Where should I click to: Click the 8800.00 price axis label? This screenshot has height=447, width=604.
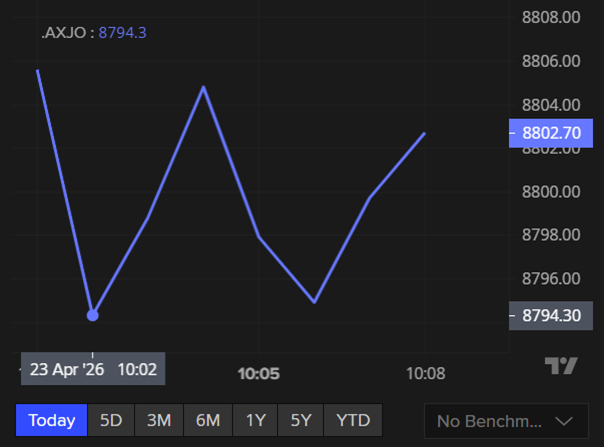pyautogui.click(x=551, y=191)
